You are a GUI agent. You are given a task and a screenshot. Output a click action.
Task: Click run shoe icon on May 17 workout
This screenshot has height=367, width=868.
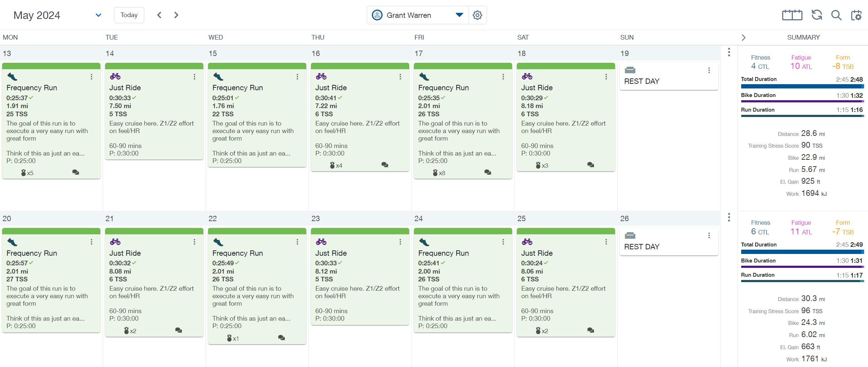click(x=424, y=76)
